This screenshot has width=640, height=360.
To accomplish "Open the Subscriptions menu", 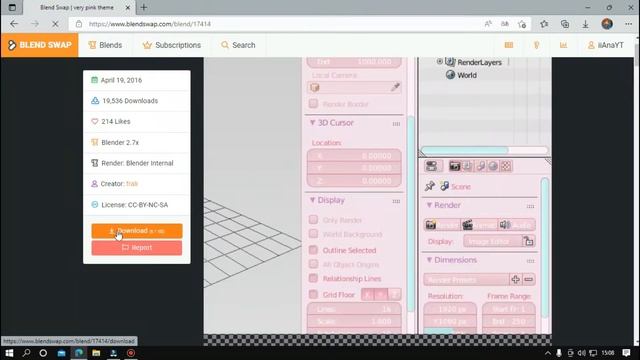I will (172, 45).
